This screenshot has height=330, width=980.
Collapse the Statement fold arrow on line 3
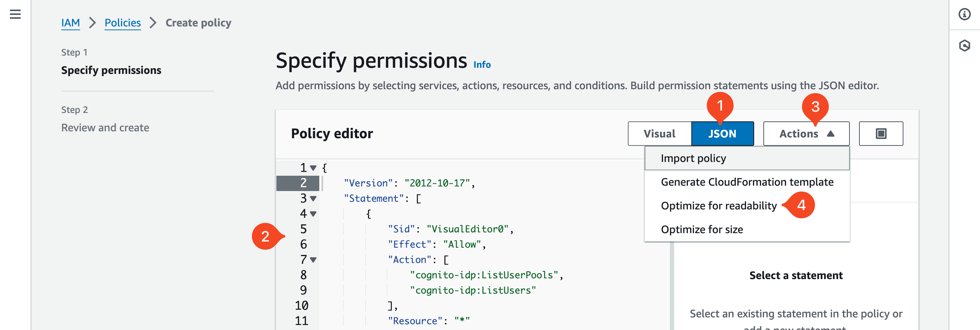point(313,199)
